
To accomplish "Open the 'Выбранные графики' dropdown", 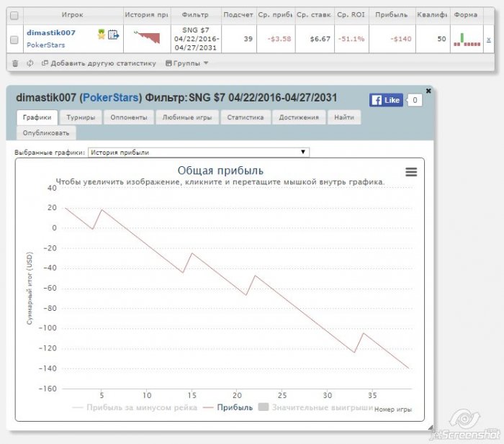I will [199, 152].
